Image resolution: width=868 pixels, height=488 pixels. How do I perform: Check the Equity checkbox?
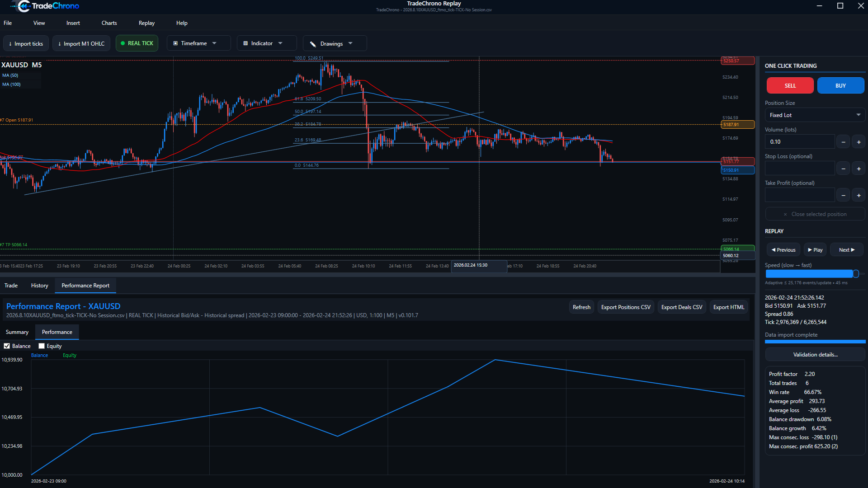tap(42, 346)
